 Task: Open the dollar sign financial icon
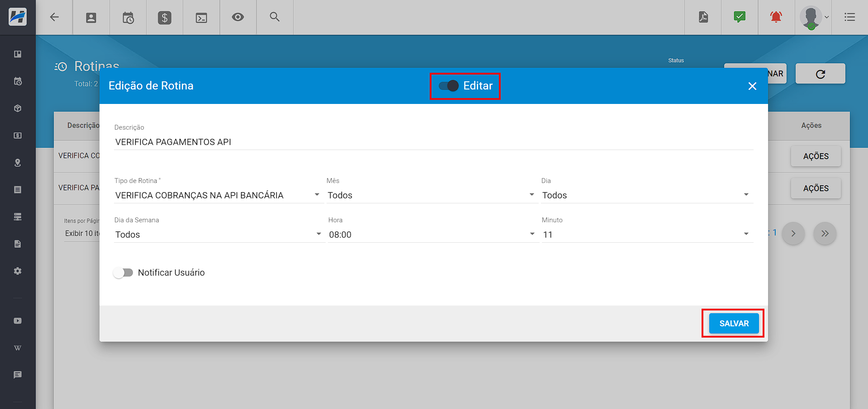click(165, 18)
